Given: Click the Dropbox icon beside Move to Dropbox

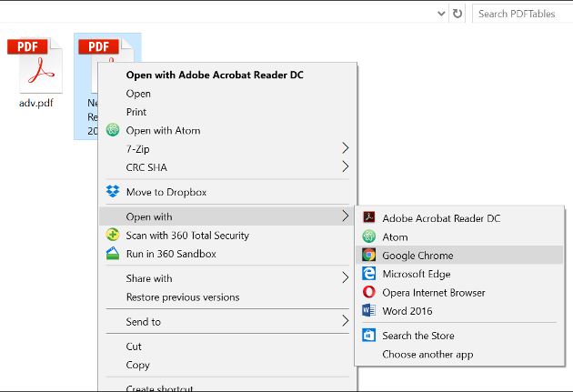Looking at the screenshot, I should click(x=113, y=191).
